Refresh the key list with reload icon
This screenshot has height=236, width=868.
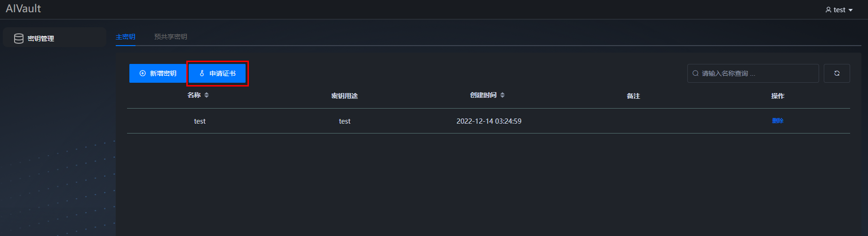(836, 73)
